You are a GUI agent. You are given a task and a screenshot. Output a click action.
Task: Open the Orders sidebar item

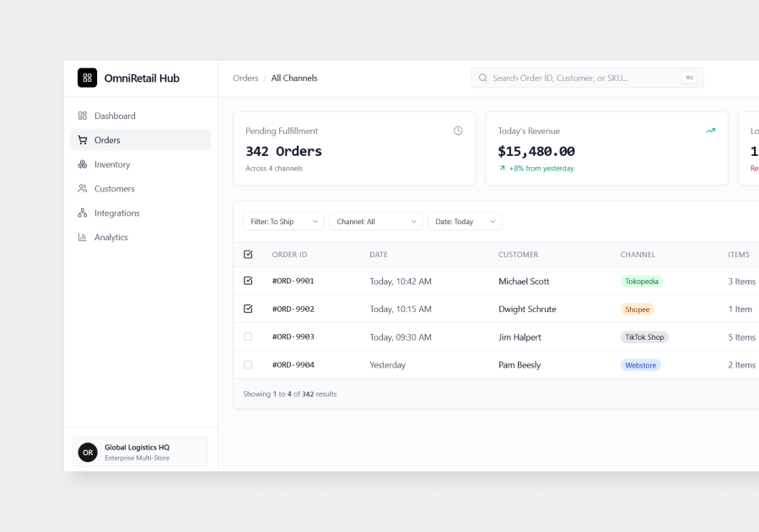[x=140, y=140]
